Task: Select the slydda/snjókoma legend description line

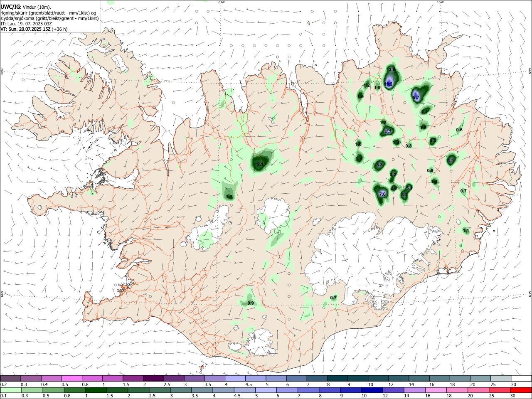Action: (x=49, y=18)
